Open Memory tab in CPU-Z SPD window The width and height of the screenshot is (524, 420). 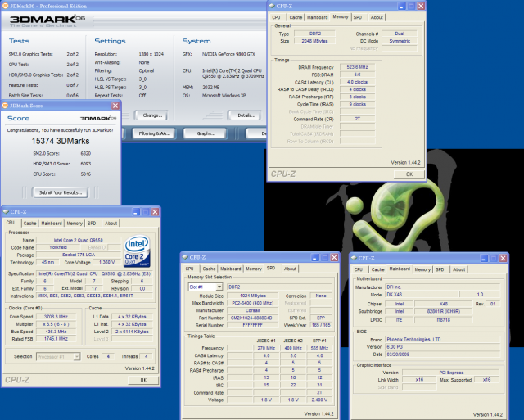click(x=254, y=269)
